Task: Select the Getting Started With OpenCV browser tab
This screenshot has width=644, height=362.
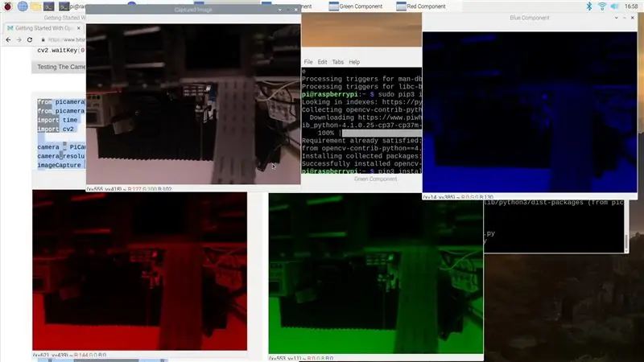Action: coord(43,28)
